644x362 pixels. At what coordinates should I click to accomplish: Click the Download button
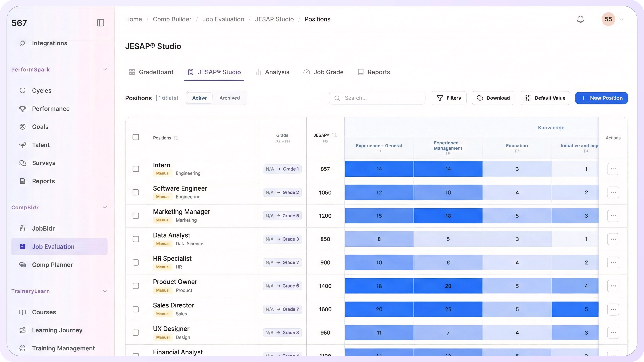(493, 98)
